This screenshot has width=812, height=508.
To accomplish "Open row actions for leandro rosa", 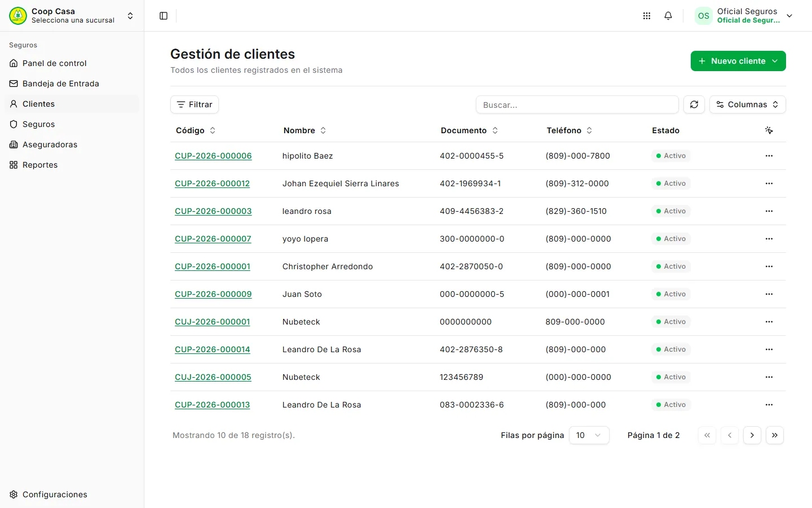I will coord(769,211).
